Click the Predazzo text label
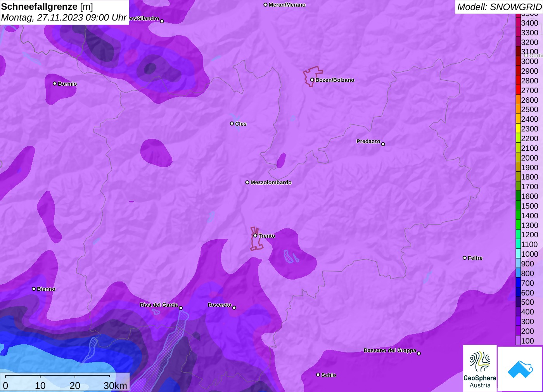 (x=368, y=141)
